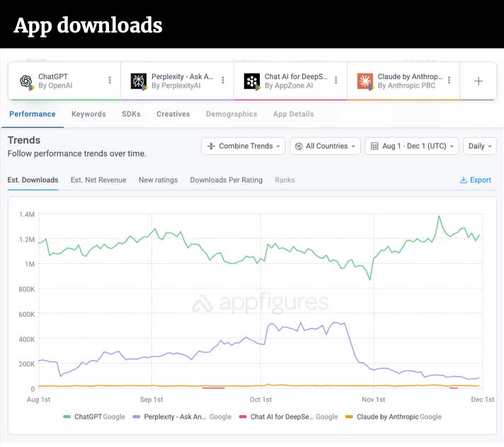This screenshot has height=447, width=504.
Task: Open the Combine Trends dropdown
Action: (x=244, y=146)
